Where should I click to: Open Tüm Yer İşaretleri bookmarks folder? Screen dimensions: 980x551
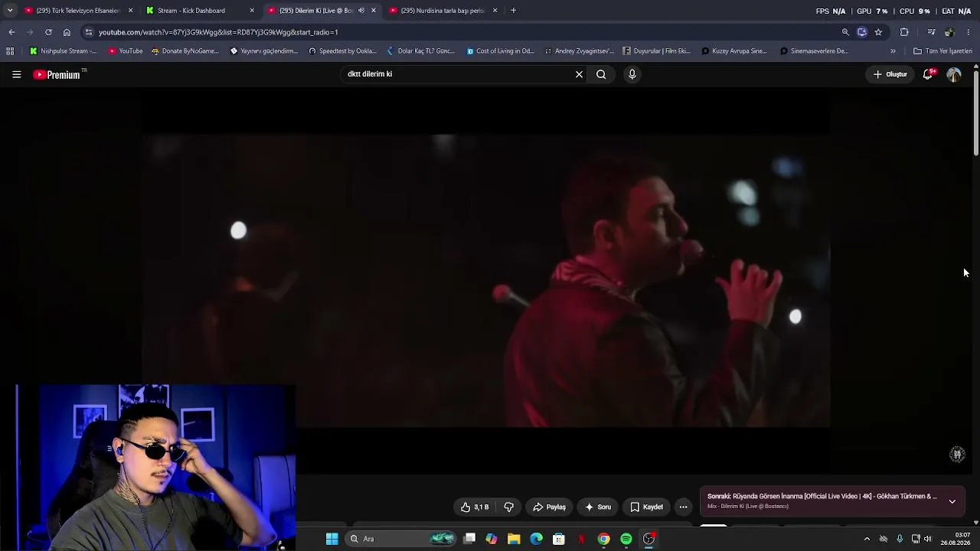pos(942,51)
